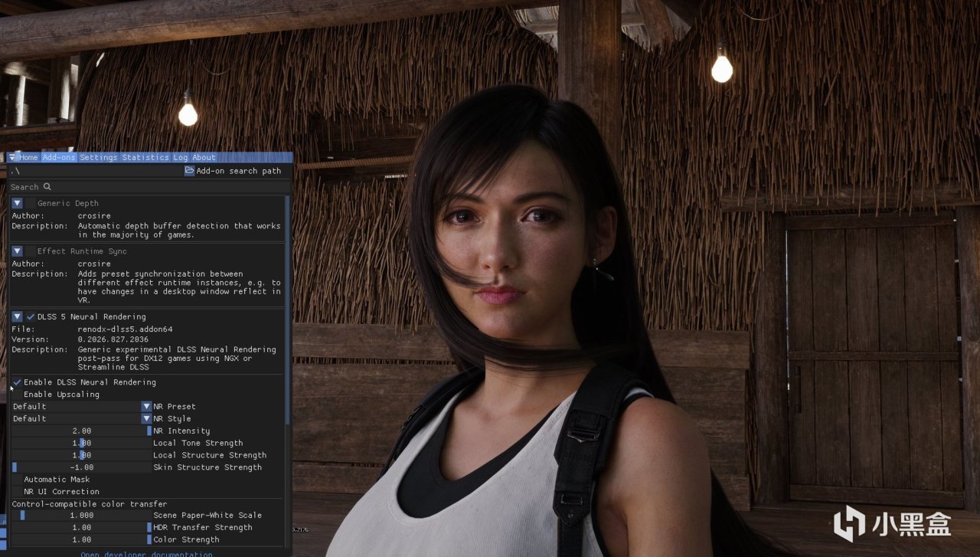980x557 pixels.
Task: Switch to the Add-ons tab
Action: tap(59, 157)
